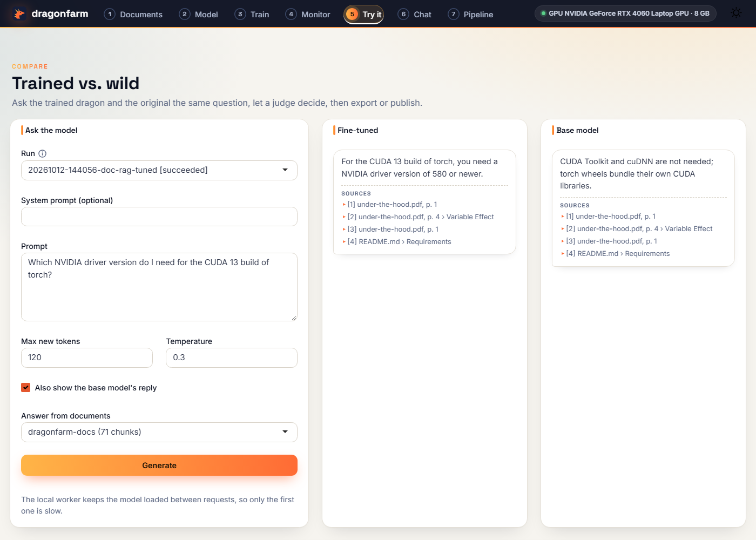This screenshot has height=540, width=756.
Task: Click the Max new tokens field
Action: [x=87, y=357]
